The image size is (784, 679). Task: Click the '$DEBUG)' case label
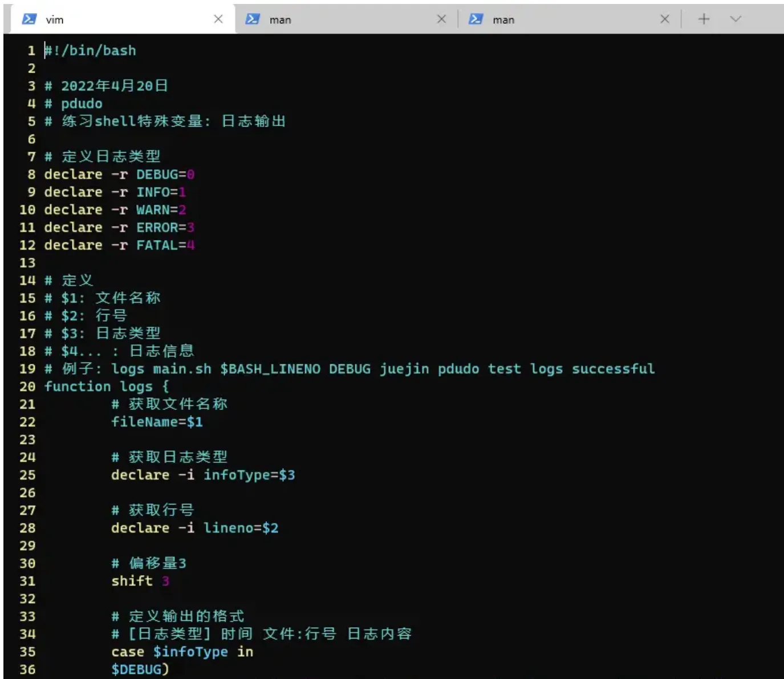tap(140, 669)
